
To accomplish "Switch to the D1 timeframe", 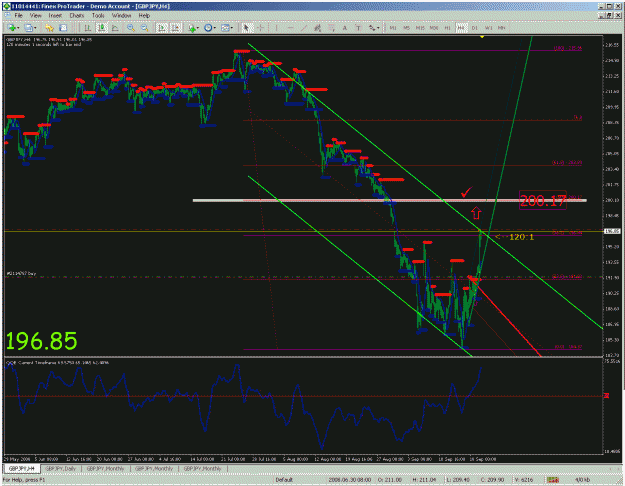I will (x=475, y=28).
